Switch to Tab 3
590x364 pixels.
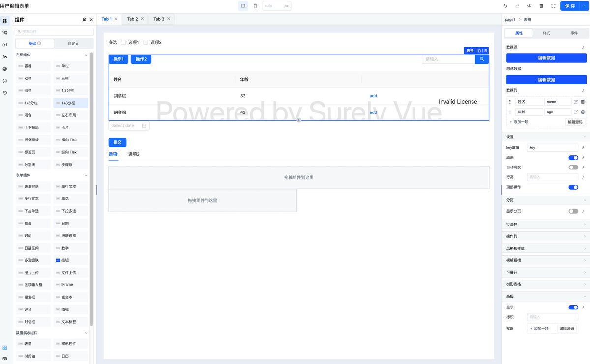158,19
